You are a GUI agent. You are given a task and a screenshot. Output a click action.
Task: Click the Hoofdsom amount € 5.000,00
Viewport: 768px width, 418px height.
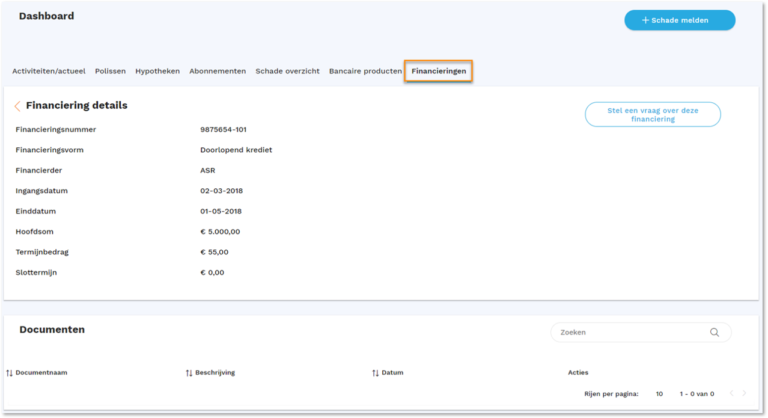[220, 232]
